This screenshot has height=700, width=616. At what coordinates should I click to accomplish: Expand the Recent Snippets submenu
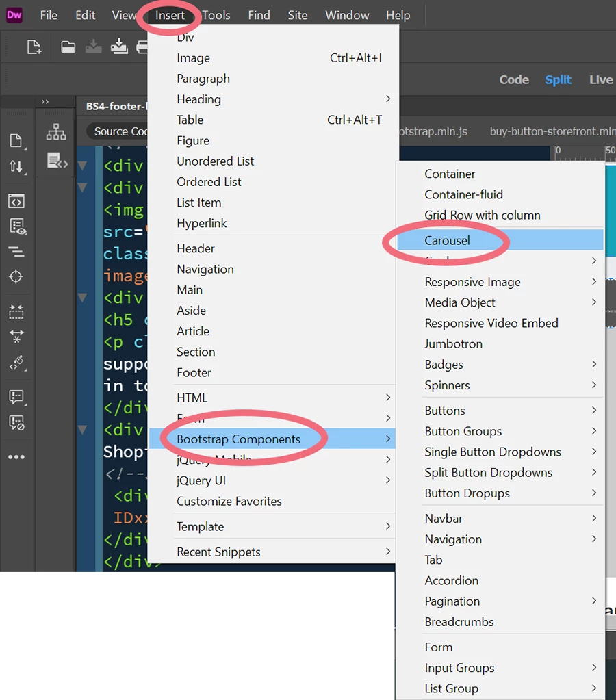coord(272,552)
